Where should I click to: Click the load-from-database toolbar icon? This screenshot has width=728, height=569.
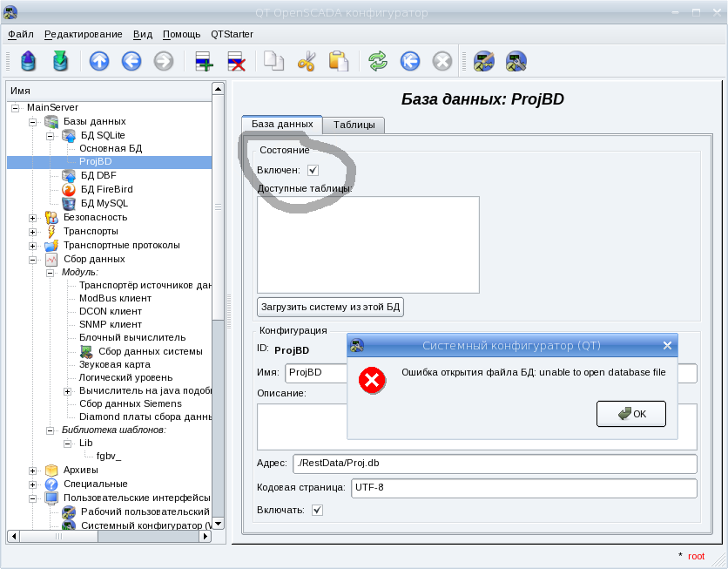pos(28,61)
